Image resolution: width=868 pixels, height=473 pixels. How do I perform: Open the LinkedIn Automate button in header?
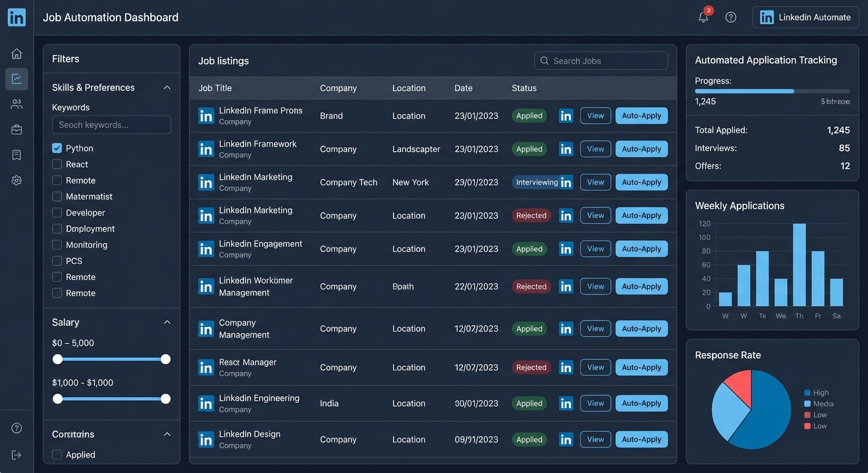pyautogui.click(x=806, y=17)
